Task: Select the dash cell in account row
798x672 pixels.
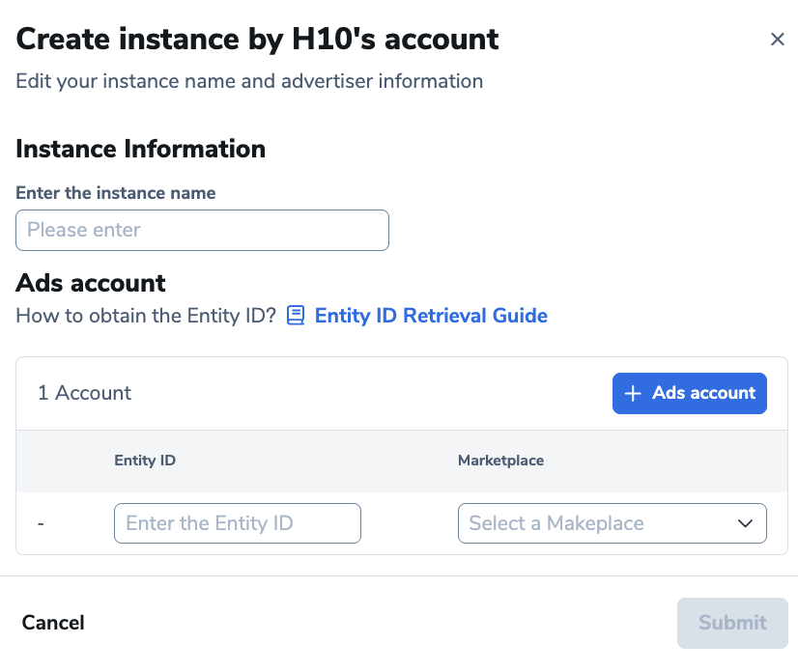Action: click(x=41, y=523)
